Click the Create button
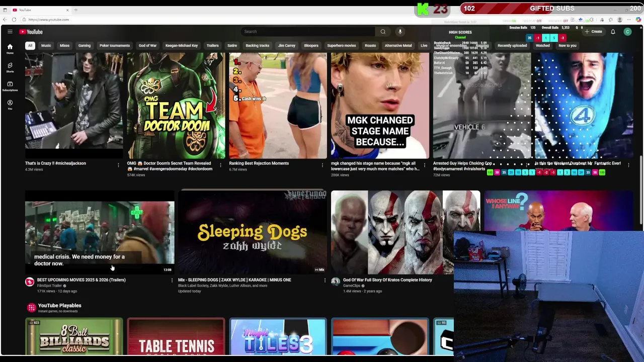644x362 pixels. click(x=593, y=32)
